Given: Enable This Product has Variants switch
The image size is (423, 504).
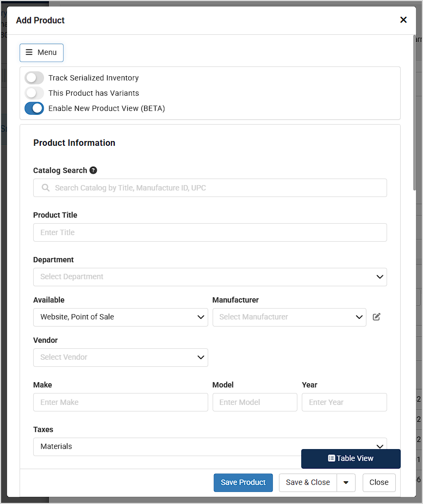Looking at the screenshot, I should (34, 93).
